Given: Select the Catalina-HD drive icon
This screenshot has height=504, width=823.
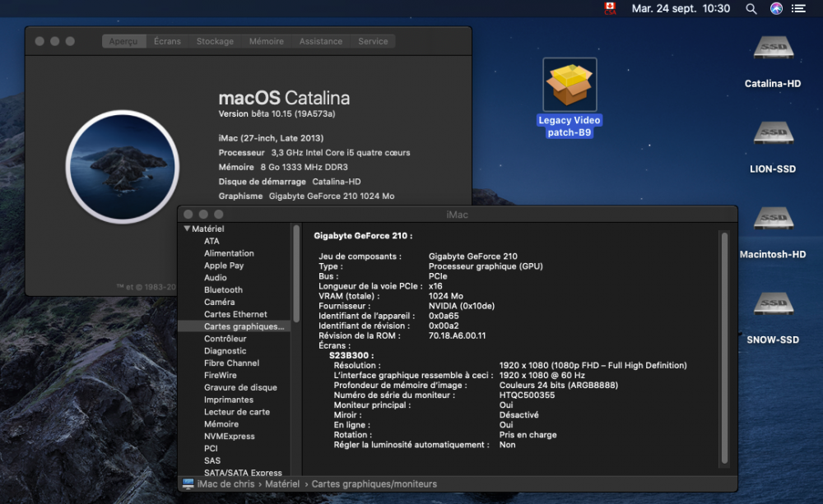Looking at the screenshot, I should pos(773,49).
